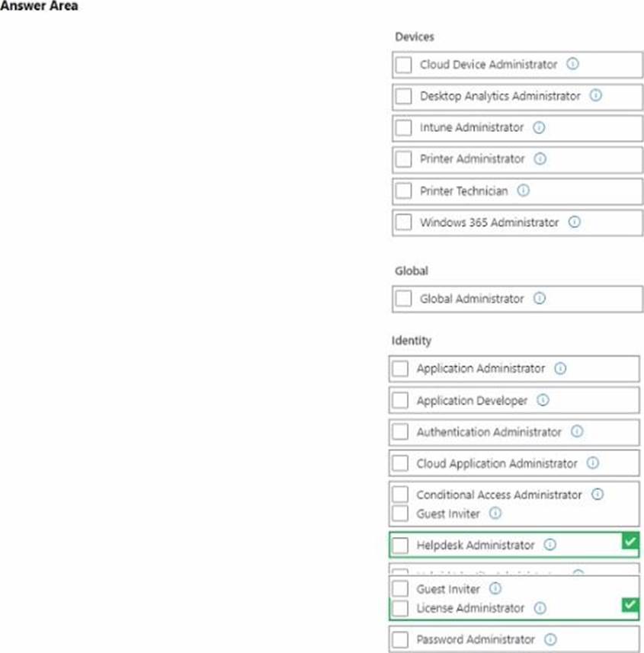Tick the Application Administrator checkbox
The width and height of the screenshot is (644, 653).
point(401,369)
